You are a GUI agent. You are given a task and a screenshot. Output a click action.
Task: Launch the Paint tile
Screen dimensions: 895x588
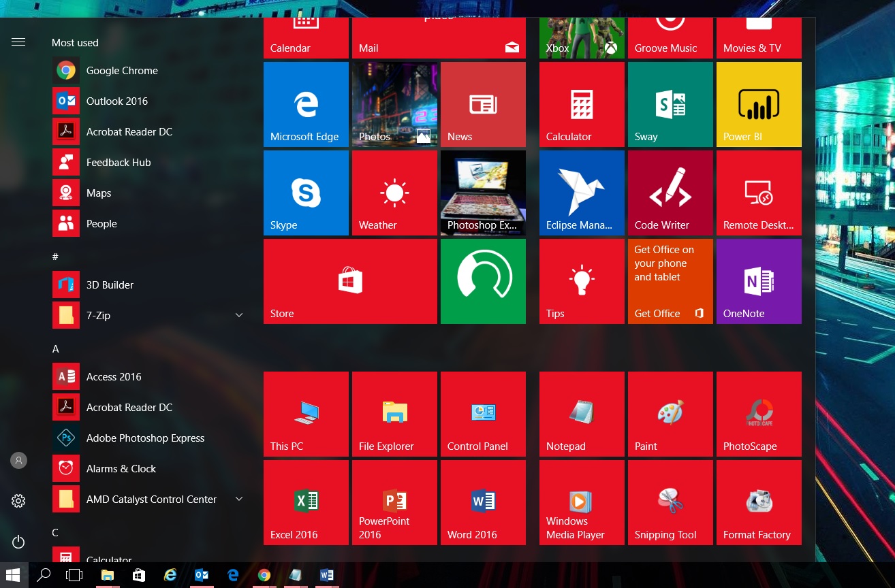pyautogui.click(x=670, y=414)
